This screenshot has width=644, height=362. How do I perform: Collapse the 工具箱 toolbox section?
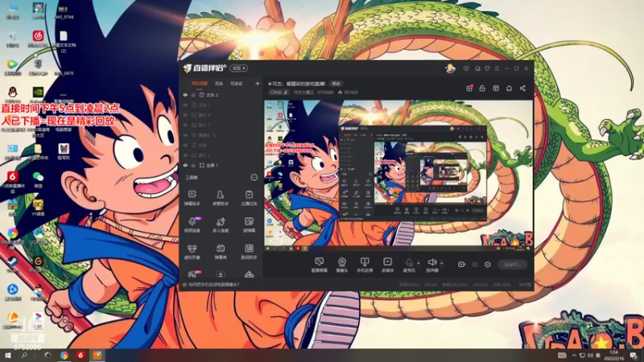pyautogui.click(x=254, y=177)
